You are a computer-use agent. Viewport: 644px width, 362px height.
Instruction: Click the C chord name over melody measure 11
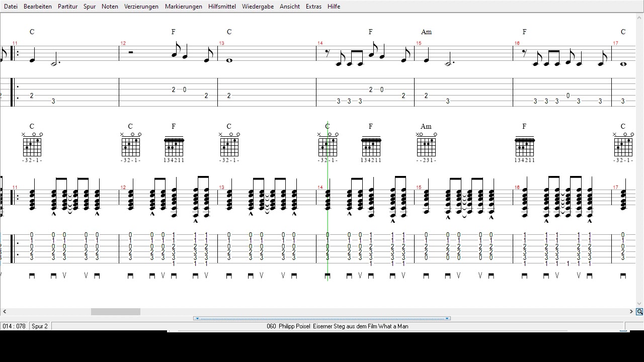tap(32, 32)
